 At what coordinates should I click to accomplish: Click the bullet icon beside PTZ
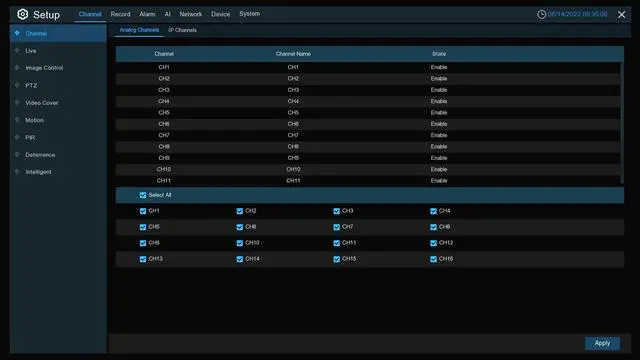click(x=17, y=85)
